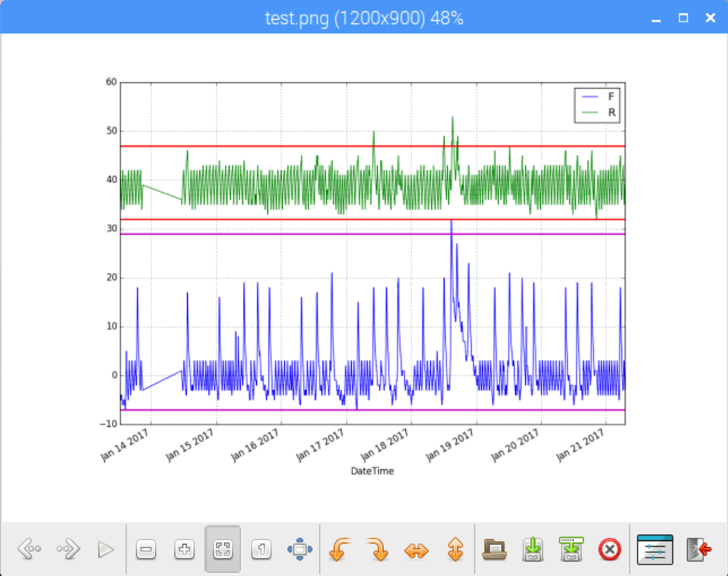Restore the window size
The height and width of the screenshot is (576, 728).
click(x=683, y=18)
